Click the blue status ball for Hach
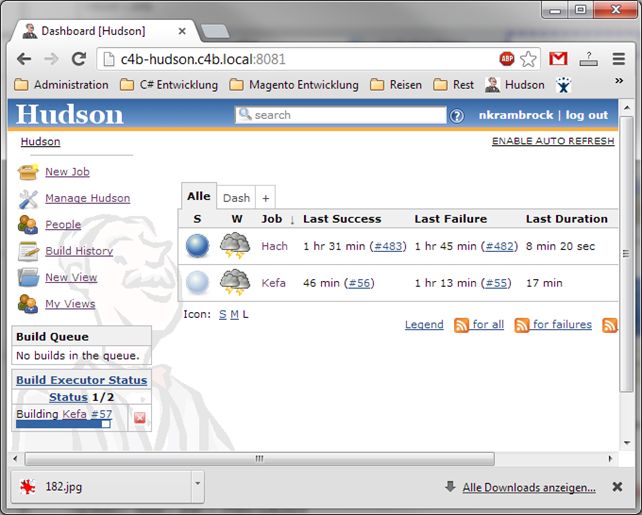 pos(197,246)
